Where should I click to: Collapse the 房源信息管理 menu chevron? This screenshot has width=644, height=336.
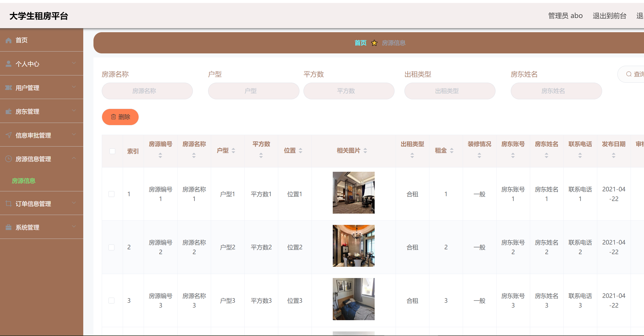point(74,158)
